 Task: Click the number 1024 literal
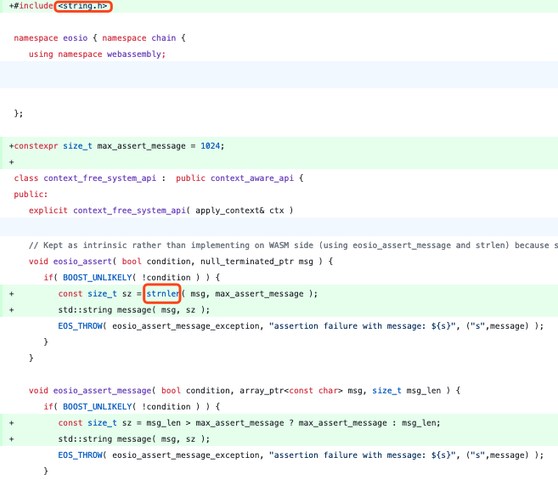tap(210, 146)
